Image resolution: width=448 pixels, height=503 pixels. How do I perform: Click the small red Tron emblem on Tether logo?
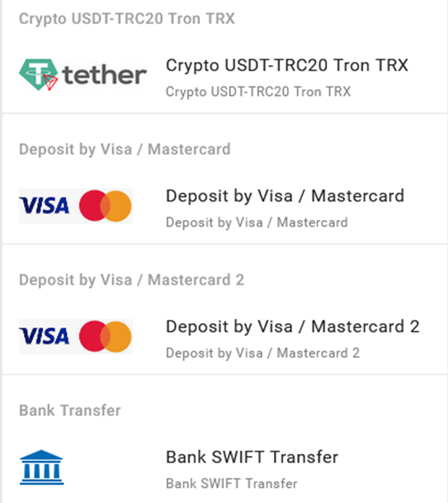pos(50,83)
